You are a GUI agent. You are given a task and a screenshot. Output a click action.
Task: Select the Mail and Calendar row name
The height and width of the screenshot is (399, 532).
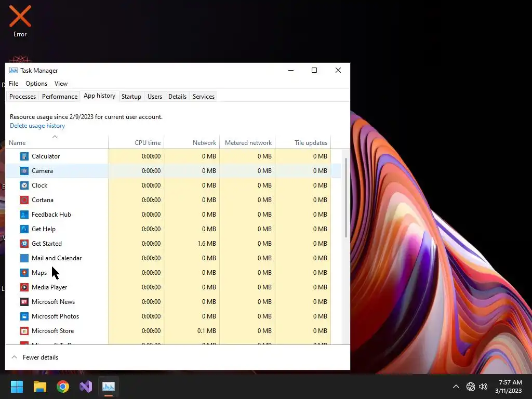coord(57,258)
